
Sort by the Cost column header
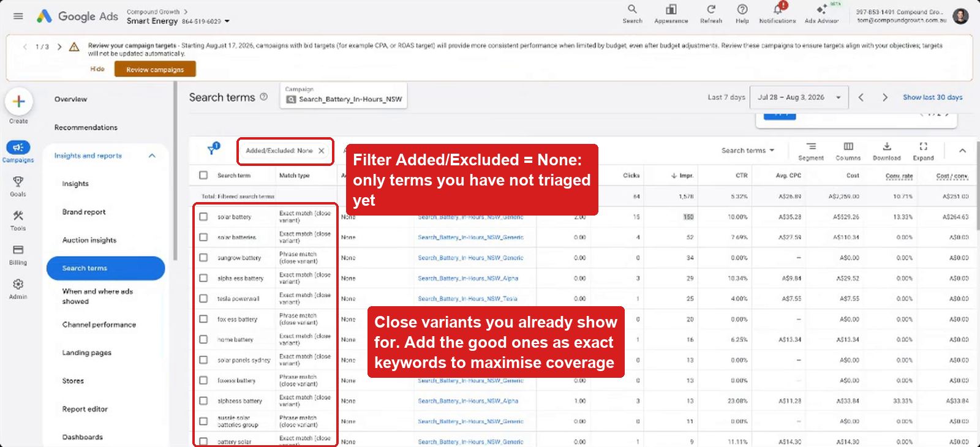point(853,176)
